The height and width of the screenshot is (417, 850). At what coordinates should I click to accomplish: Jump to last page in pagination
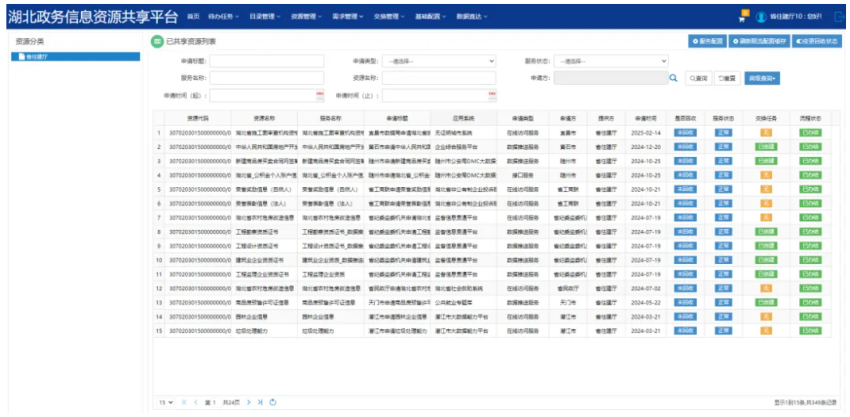260,402
